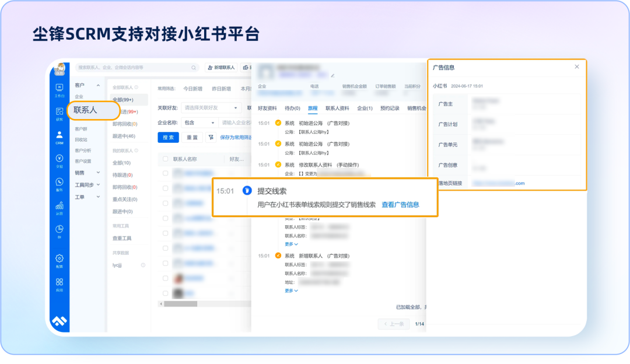Viewport: 630px width, 364px height.
Task: Open 客户分析 in the side menu
Action: (x=83, y=150)
